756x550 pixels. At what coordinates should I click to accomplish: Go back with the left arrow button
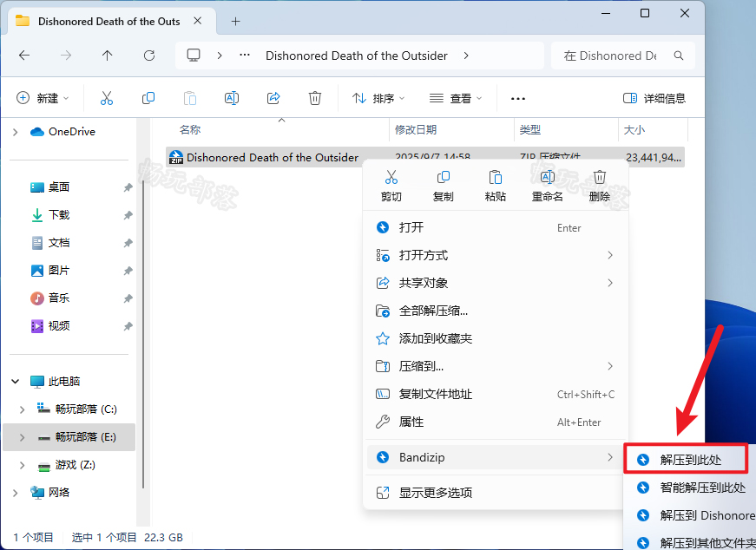(24, 56)
